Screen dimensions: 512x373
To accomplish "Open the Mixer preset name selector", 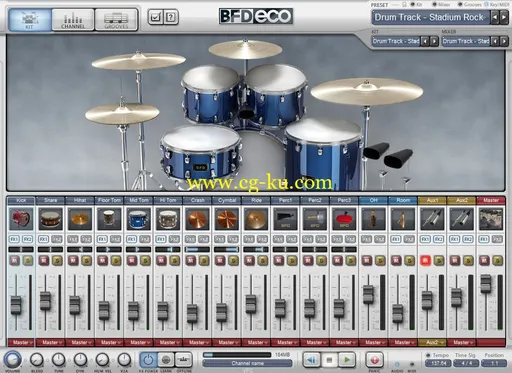I will 466,41.
